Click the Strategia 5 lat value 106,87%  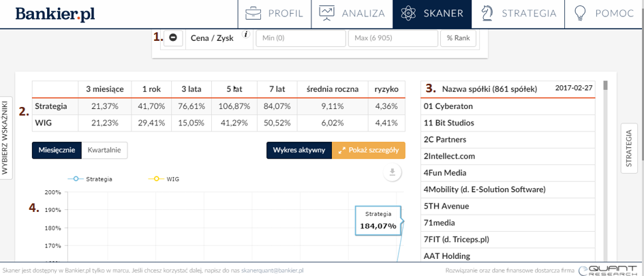coord(234,106)
